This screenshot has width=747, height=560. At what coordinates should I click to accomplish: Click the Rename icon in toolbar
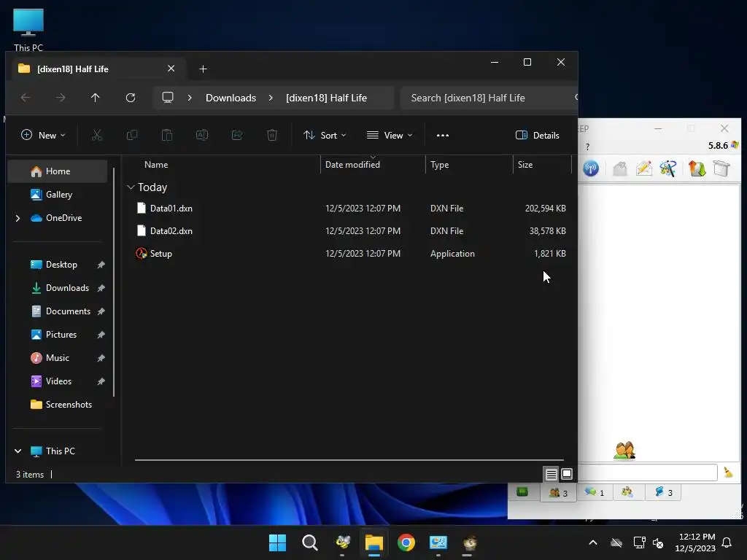(202, 135)
